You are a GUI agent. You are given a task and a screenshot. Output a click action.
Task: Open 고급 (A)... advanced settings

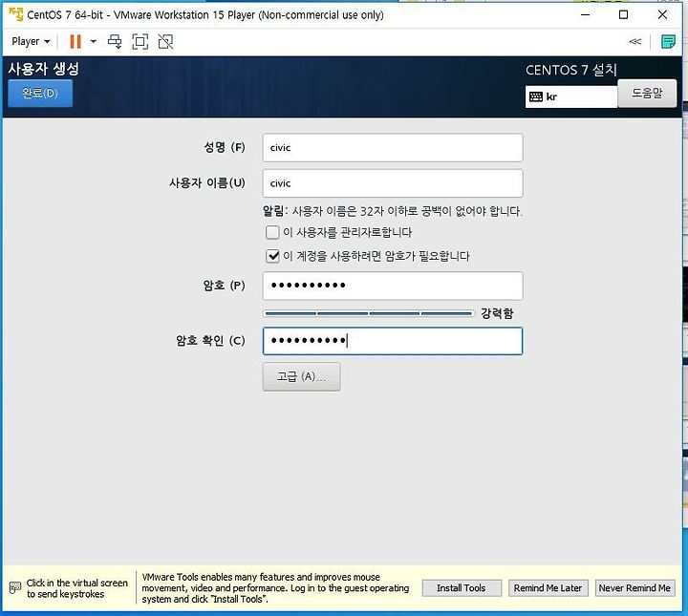click(301, 376)
